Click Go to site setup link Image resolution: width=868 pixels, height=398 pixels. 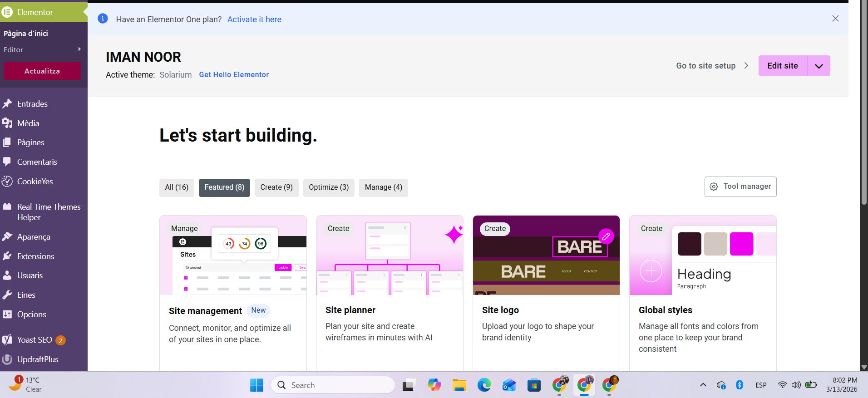point(706,66)
